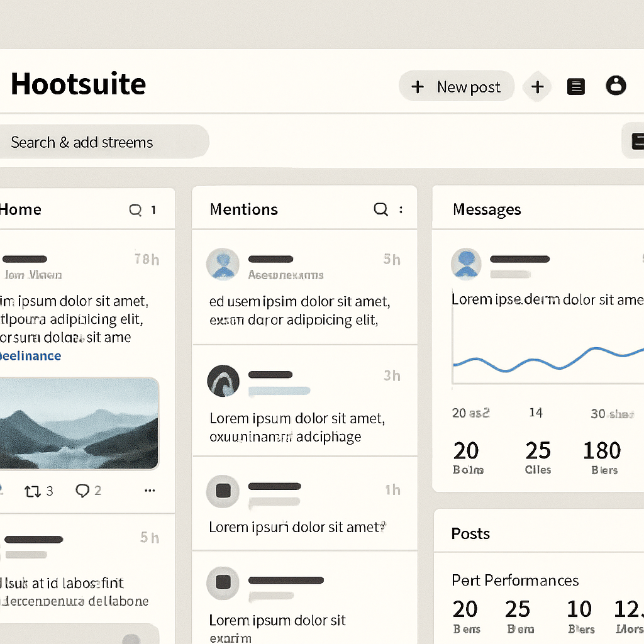Click the Hootsuite logo text
The height and width of the screenshot is (644, 644).
coord(79,84)
